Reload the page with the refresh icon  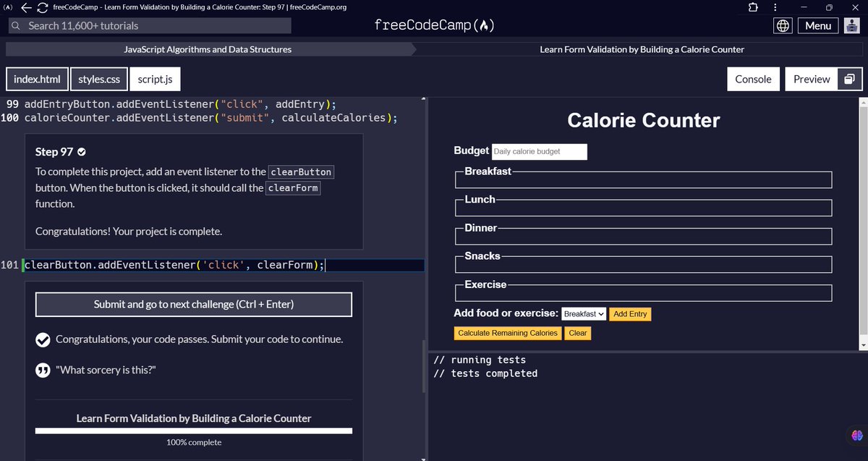(x=43, y=7)
